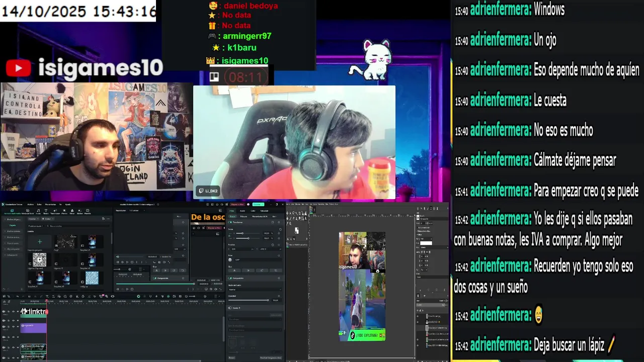Select the purple clip on timeline

(x=33, y=328)
